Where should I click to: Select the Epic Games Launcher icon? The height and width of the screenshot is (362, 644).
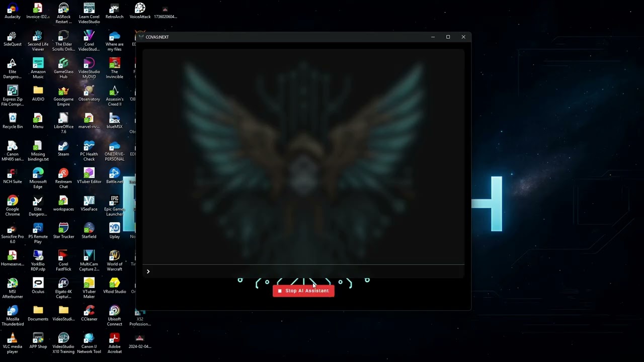(x=115, y=206)
